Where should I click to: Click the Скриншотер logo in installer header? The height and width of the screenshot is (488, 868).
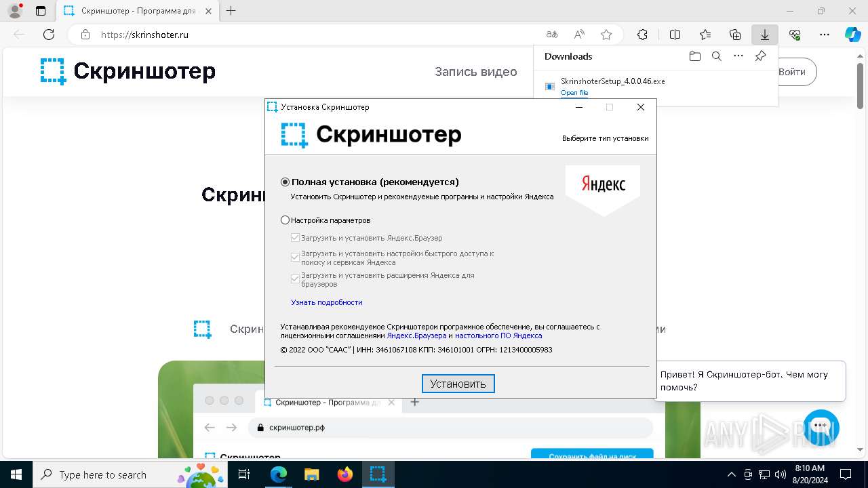point(372,135)
